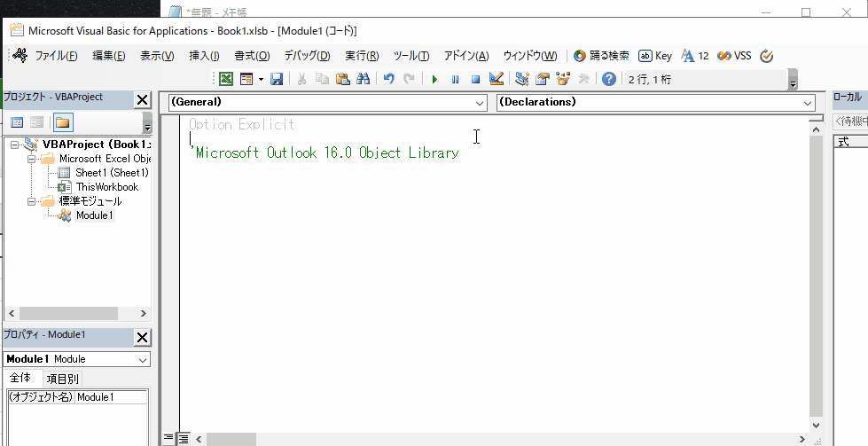The image size is (868, 446).
Task: Open VBA Help with question mark icon
Action: [609, 79]
